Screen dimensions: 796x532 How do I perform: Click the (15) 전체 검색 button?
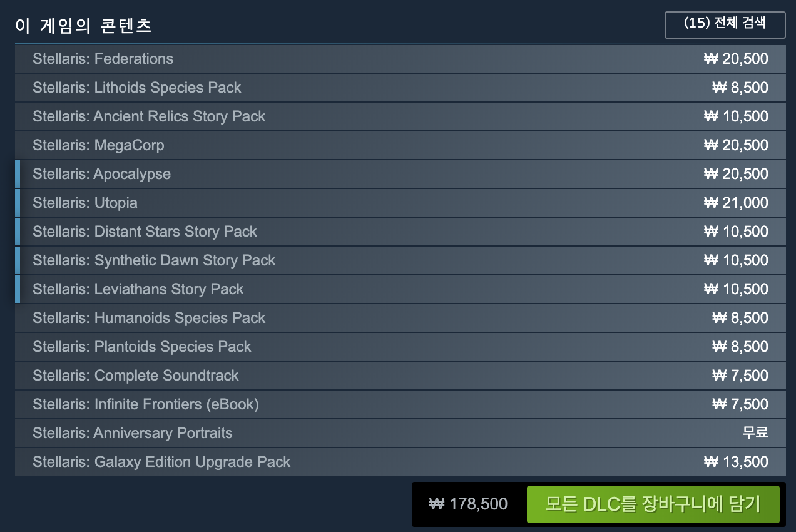pyautogui.click(x=725, y=25)
